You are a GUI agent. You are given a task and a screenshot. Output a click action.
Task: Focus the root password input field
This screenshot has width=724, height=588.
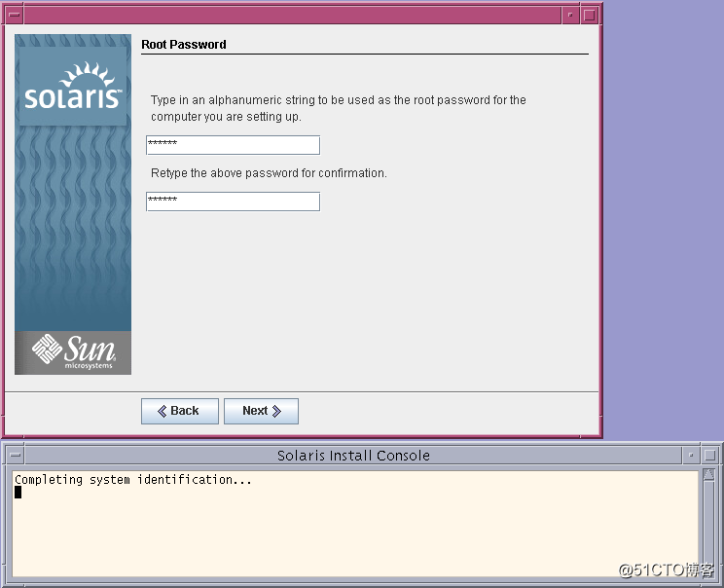[x=233, y=145]
